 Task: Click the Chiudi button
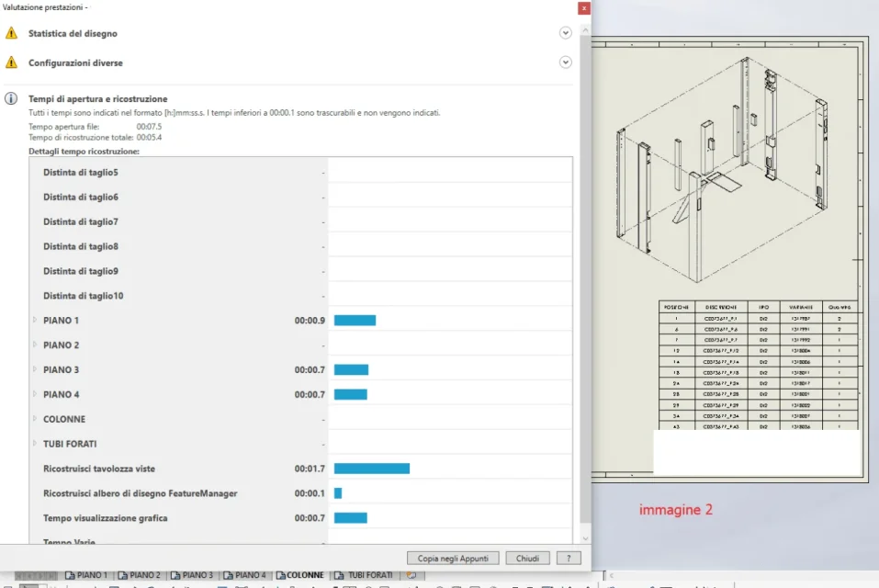tap(527, 559)
